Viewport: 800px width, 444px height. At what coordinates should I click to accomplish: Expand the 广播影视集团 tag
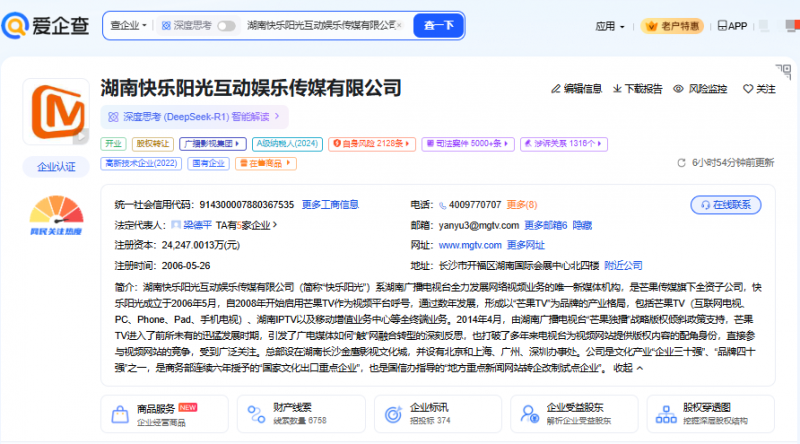(214, 144)
